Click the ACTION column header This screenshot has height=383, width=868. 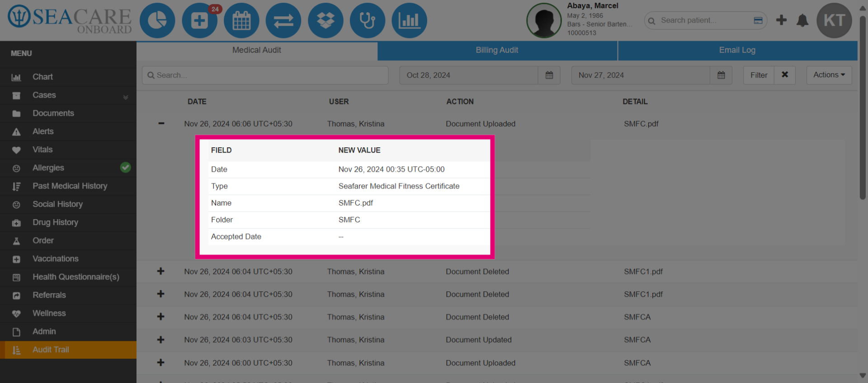point(460,102)
